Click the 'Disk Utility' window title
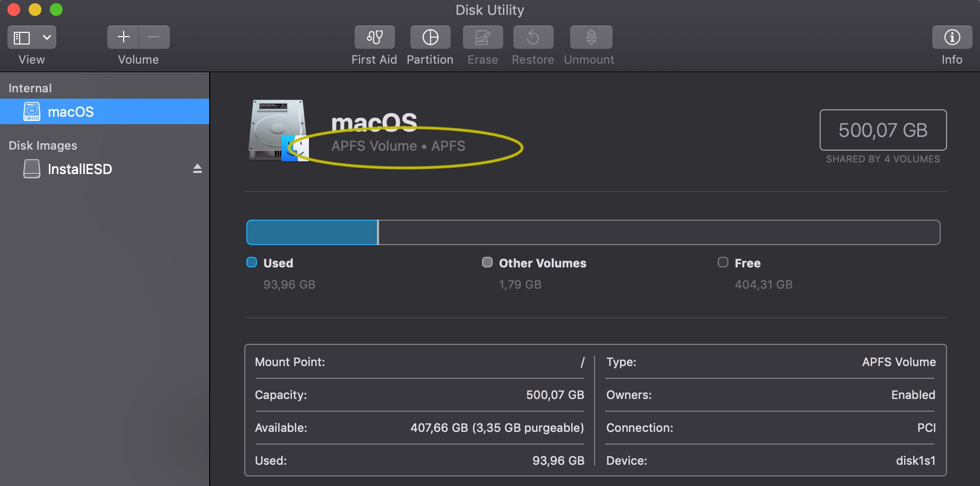This screenshot has height=486, width=980. [490, 10]
